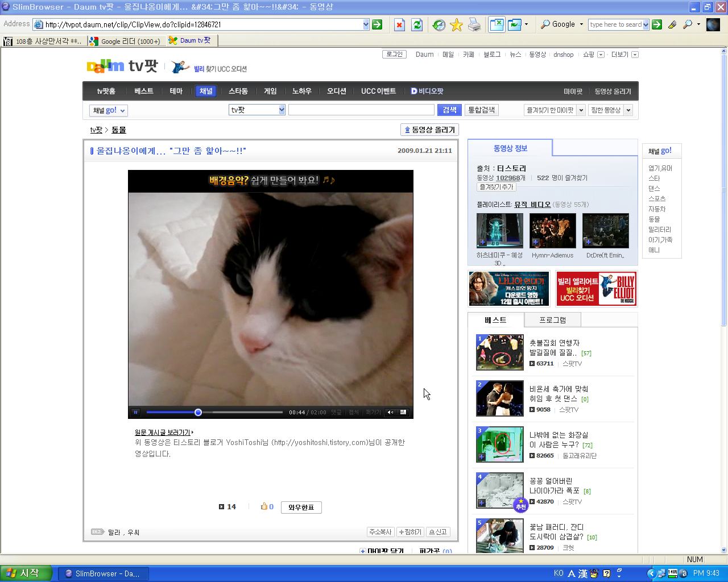Open browsing history clock icon in toolbar
This screenshot has width=728, height=582.
click(x=439, y=24)
